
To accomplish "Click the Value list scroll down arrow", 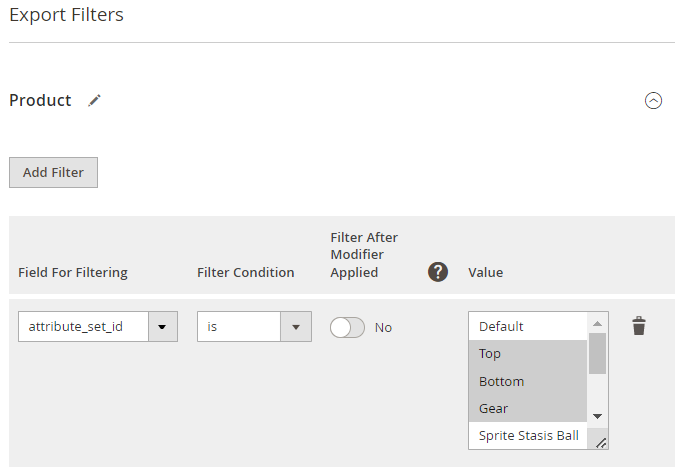I will click(597, 416).
